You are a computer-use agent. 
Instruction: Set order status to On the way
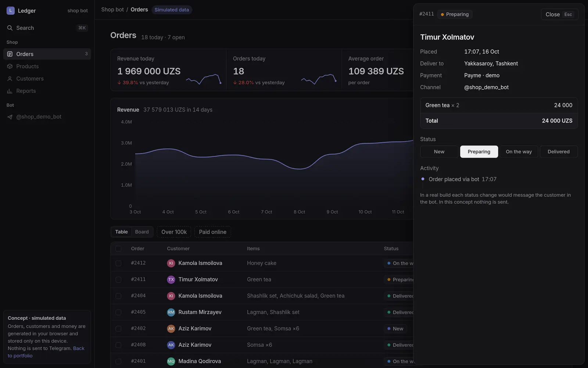pyautogui.click(x=519, y=152)
